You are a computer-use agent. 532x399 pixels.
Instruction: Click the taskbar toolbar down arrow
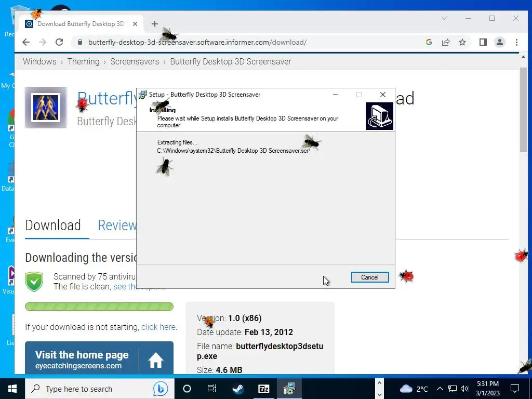[x=379, y=395]
